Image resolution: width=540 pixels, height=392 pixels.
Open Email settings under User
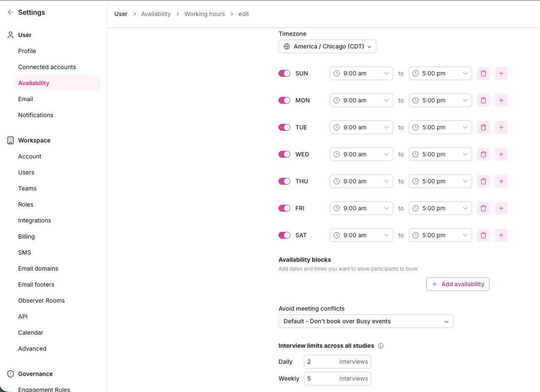pos(25,99)
